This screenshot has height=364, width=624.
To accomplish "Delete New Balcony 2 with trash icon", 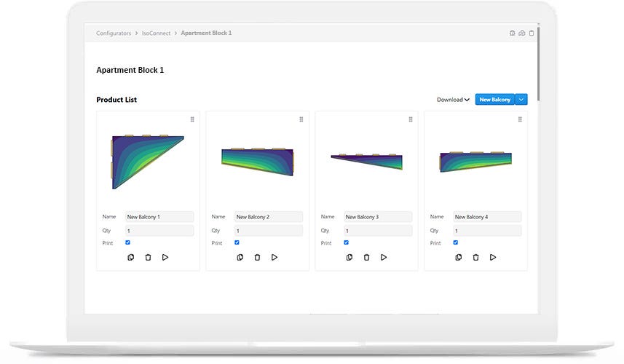I will pyautogui.click(x=257, y=258).
